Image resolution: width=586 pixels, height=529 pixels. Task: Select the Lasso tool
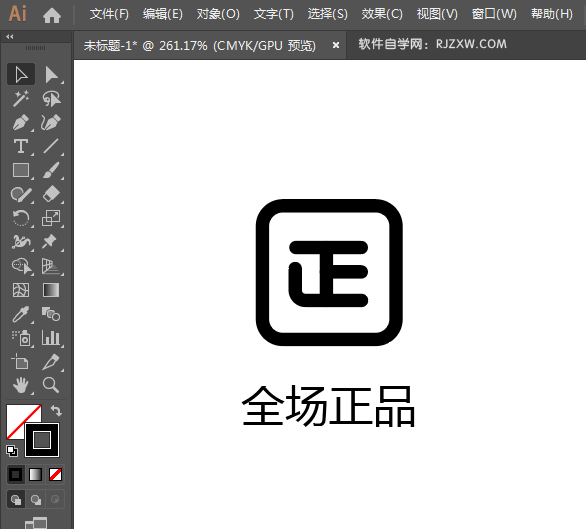pyautogui.click(x=51, y=98)
